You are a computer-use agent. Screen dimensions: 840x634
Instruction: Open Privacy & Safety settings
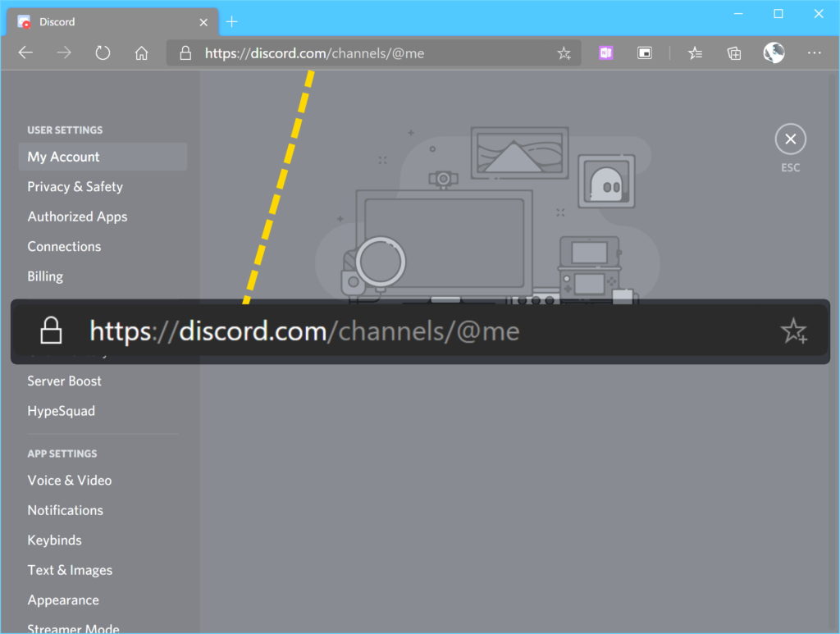pos(75,187)
